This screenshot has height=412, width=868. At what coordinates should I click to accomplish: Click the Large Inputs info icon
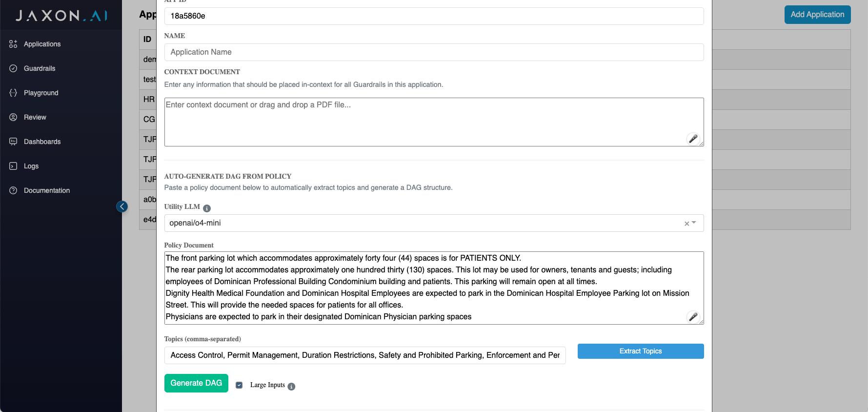click(291, 387)
